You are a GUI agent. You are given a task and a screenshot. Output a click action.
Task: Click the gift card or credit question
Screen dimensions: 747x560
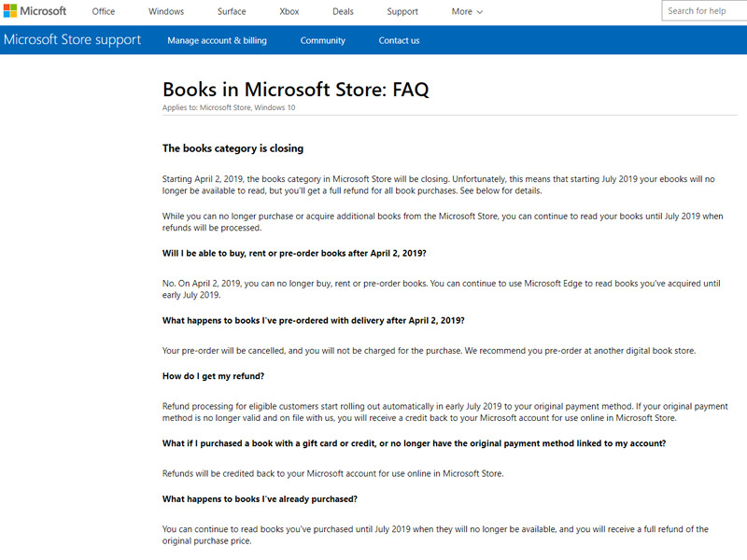414,443
